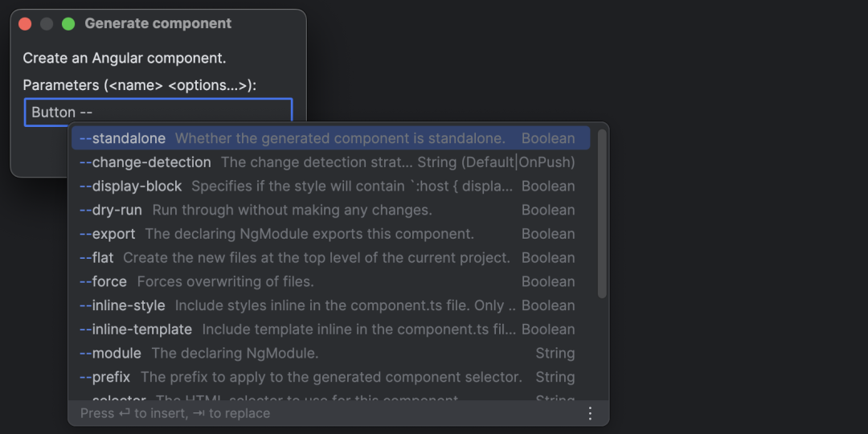Choose the --inline-template completion
The width and height of the screenshot is (868, 434).
point(136,330)
